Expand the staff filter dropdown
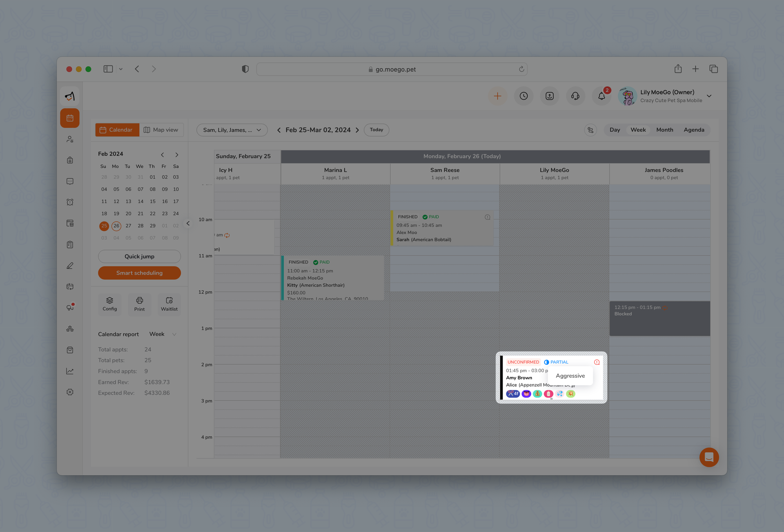Viewport: 784px width, 532px height. [232, 130]
